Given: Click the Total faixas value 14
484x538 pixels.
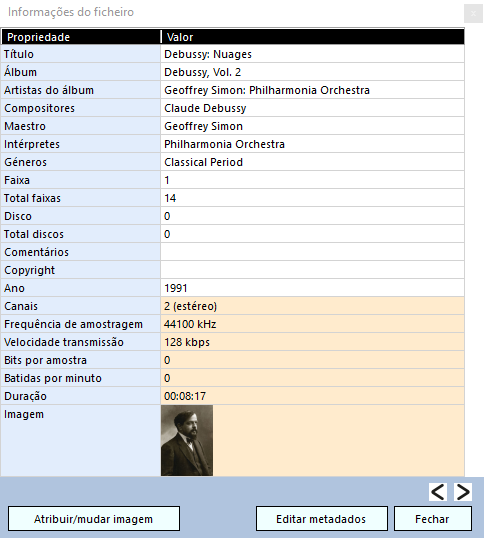Looking at the screenshot, I should [170, 198].
